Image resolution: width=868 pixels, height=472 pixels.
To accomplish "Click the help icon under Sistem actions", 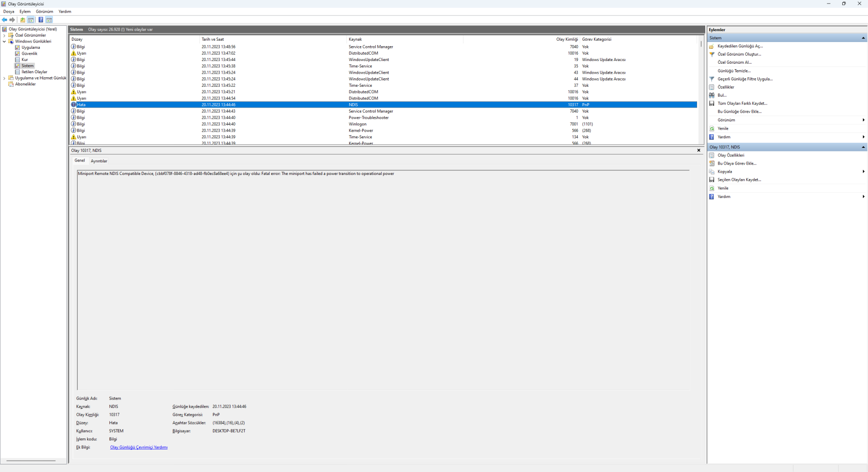I will tap(712, 137).
